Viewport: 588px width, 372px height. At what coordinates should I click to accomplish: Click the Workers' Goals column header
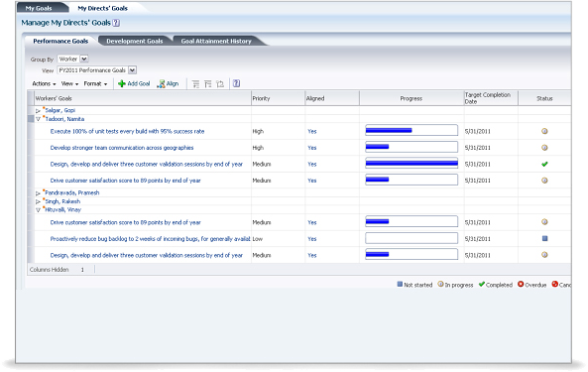[143, 98]
